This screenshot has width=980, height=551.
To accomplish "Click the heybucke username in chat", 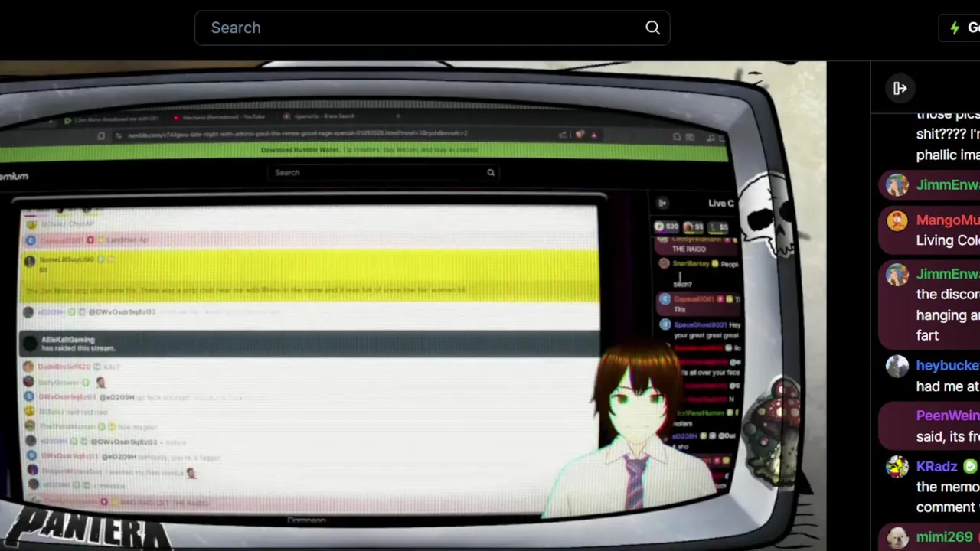I will (948, 366).
